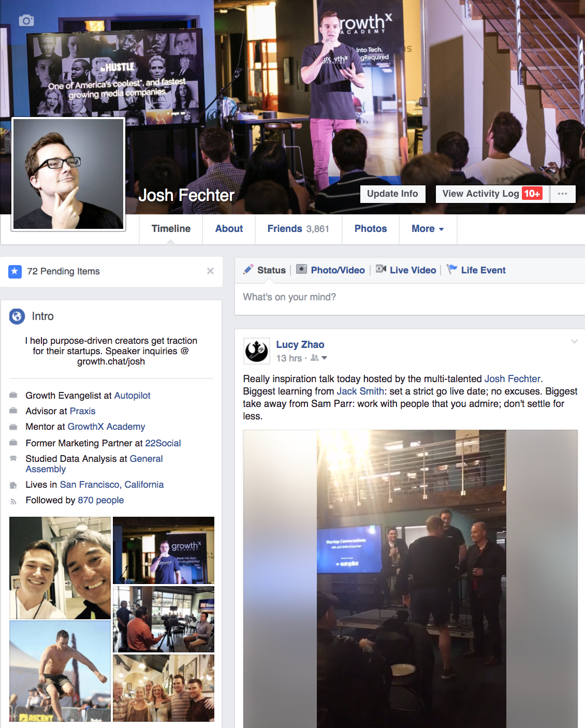This screenshot has width=585, height=728.
Task: Open the selfie photo with two smiling men
Action: click(x=60, y=567)
